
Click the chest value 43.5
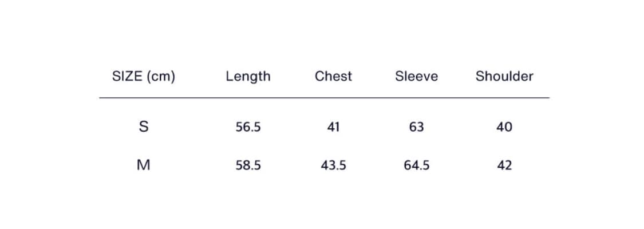click(333, 166)
